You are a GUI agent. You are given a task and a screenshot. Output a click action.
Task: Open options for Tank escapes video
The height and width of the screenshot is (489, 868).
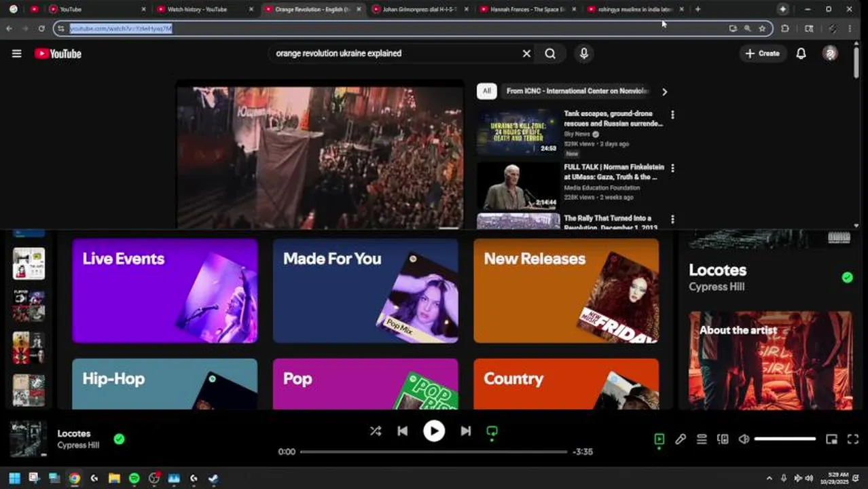pos(672,115)
